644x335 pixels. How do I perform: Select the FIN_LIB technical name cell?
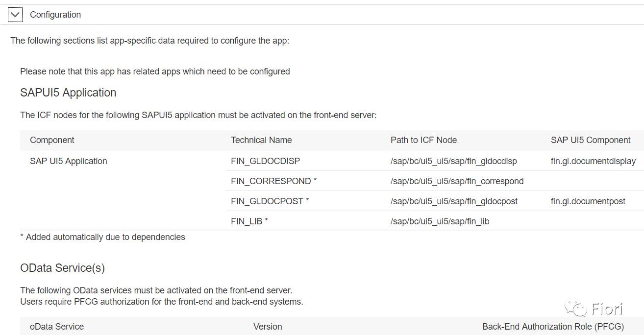click(x=249, y=221)
